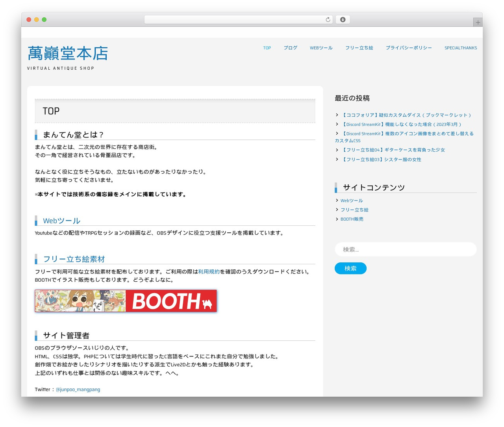
Task: Click the browser address bar
Action: 238,20
